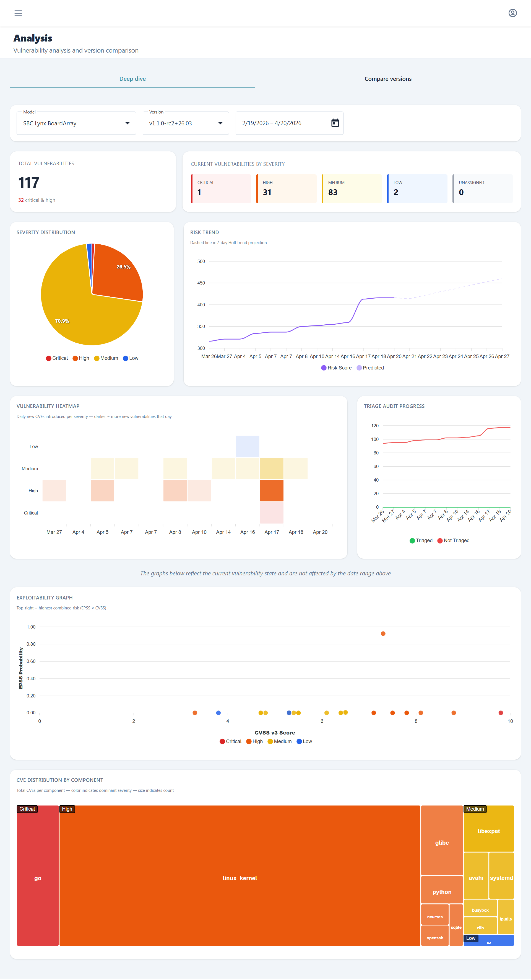Switch to the Compare versions tab

click(x=388, y=79)
